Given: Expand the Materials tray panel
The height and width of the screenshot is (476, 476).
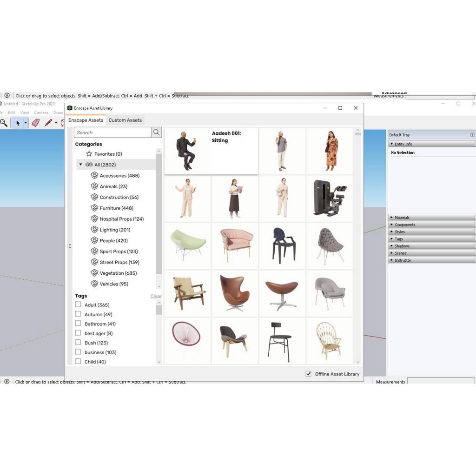Looking at the screenshot, I should (402, 218).
